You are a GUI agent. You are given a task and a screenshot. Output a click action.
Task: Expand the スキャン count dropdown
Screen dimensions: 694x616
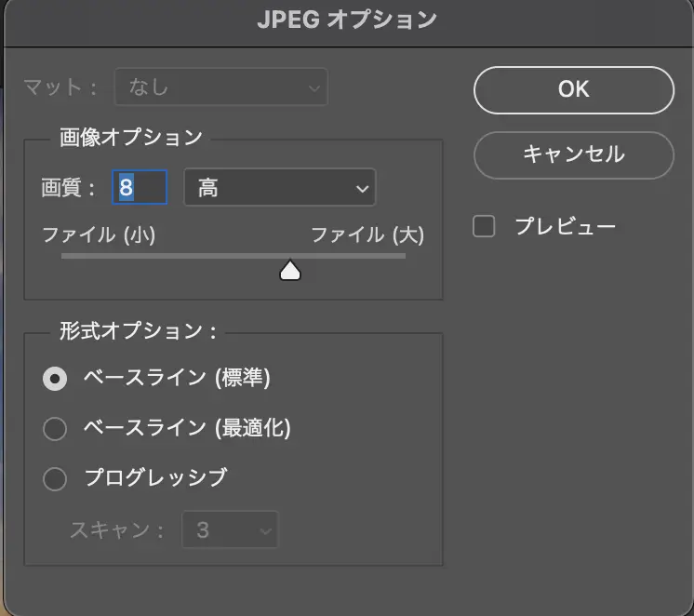[x=230, y=531]
